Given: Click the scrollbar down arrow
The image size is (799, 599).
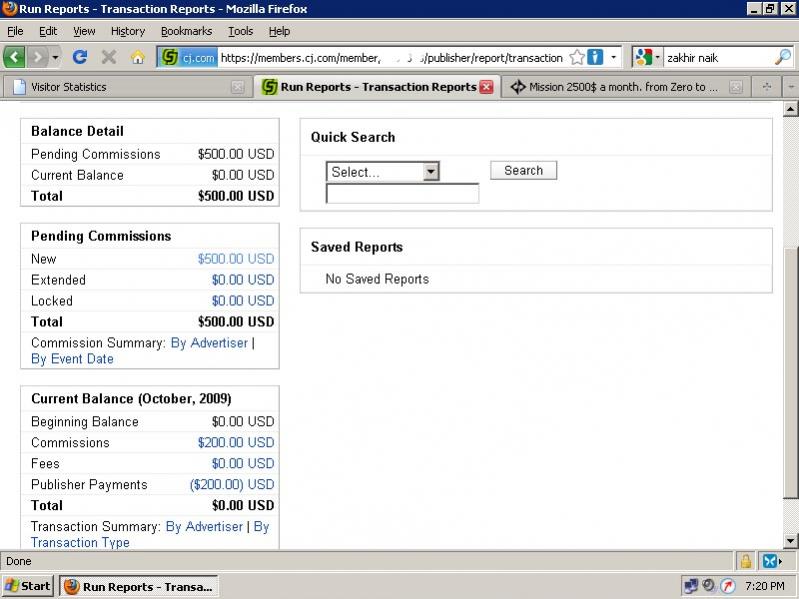Looking at the screenshot, I should tap(790, 540).
